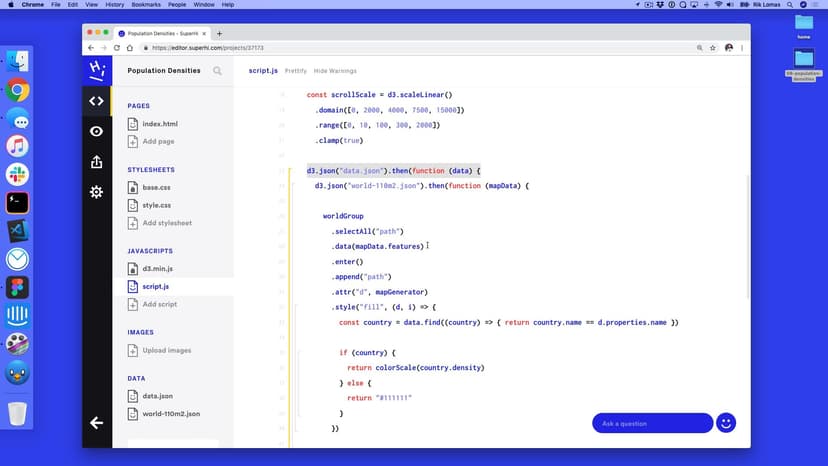
Task: Click the Ask a question input
Action: pyautogui.click(x=651, y=424)
